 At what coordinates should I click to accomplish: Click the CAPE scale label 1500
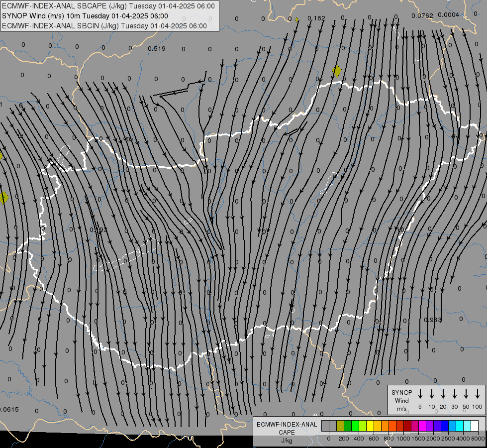pyautogui.click(x=418, y=439)
